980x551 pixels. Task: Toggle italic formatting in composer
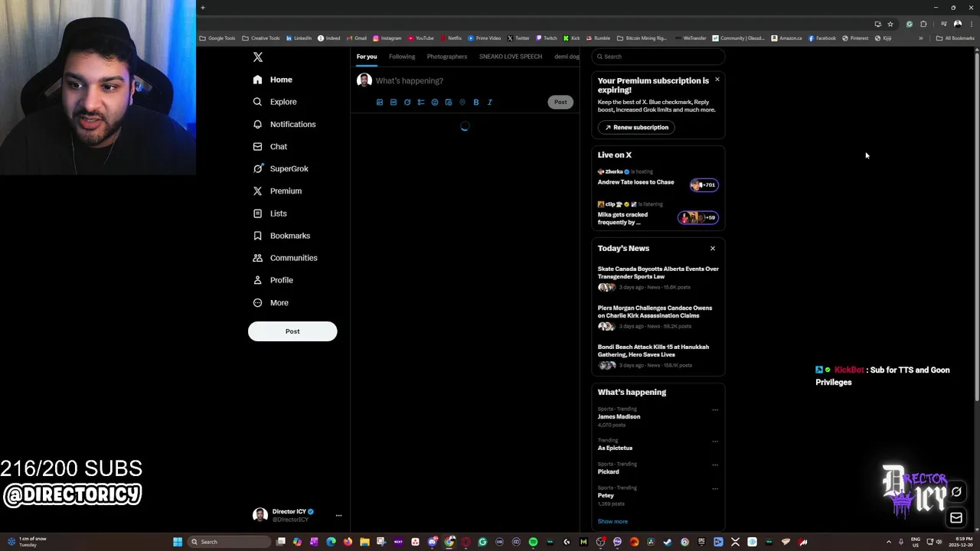490,102
